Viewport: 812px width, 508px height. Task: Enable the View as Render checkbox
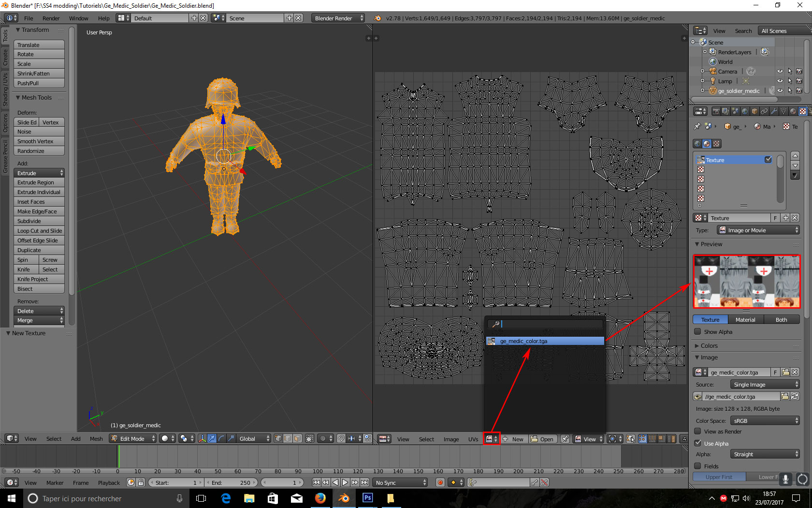[x=697, y=431]
